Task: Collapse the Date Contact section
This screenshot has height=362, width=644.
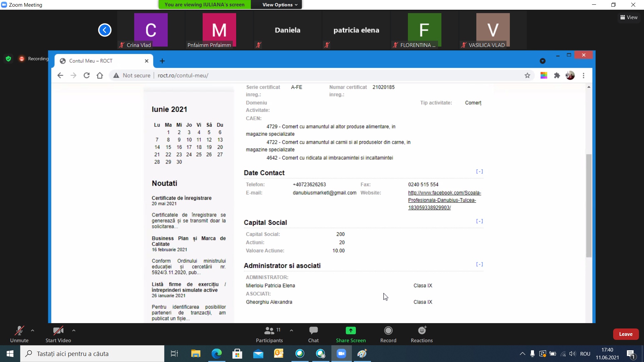Action: pos(479,172)
